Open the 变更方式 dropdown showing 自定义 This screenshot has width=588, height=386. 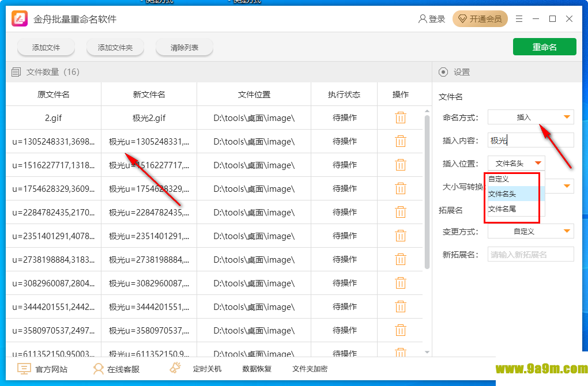tap(530, 231)
